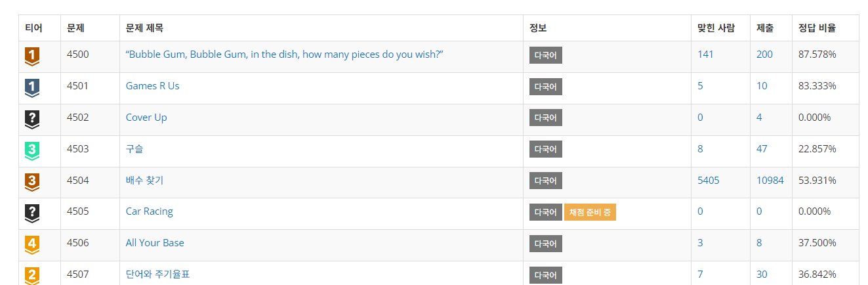Click the bronze tier 1 badge for problem 4500
The image size is (868, 285).
click(32, 56)
